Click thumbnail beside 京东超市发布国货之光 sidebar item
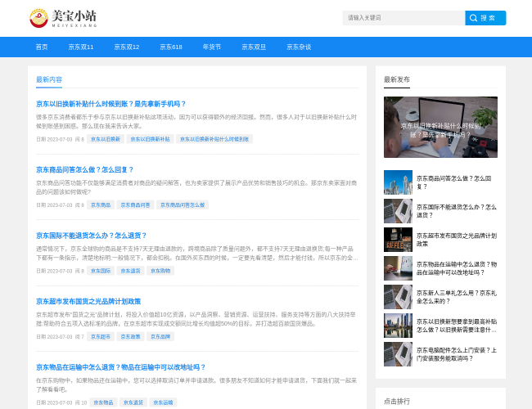The image size is (532, 409). (398, 240)
